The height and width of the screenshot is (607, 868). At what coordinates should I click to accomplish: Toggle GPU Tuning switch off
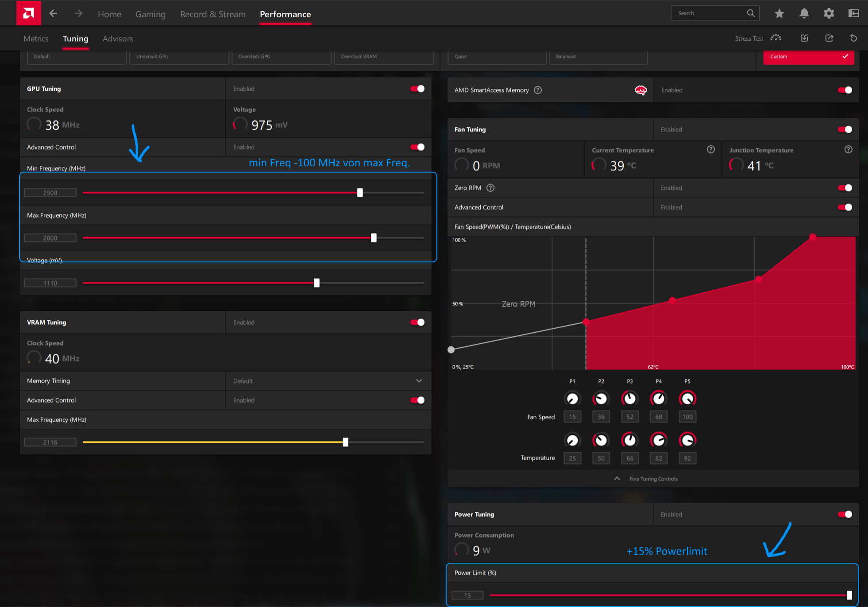coord(417,89)
